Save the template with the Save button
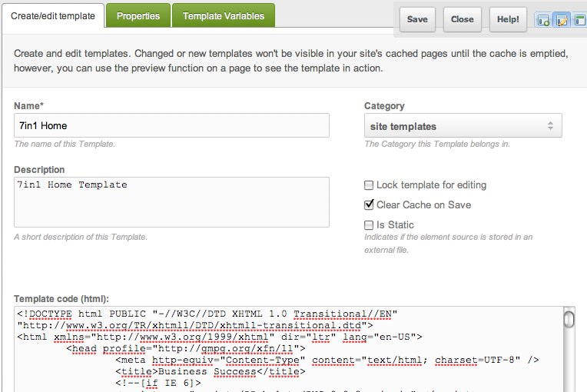The width and height of the screenshot is (587, 392). (417, 19)
